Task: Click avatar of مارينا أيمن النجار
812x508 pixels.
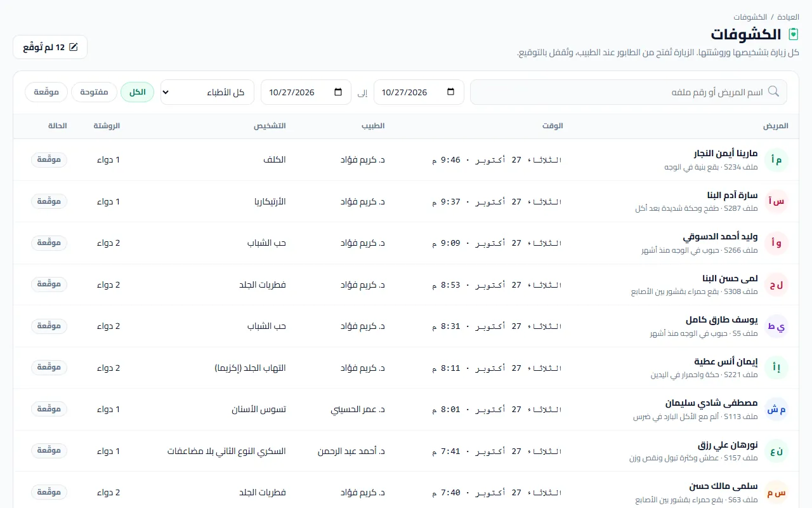Action: pyautogui.click(x=776, y=160)
